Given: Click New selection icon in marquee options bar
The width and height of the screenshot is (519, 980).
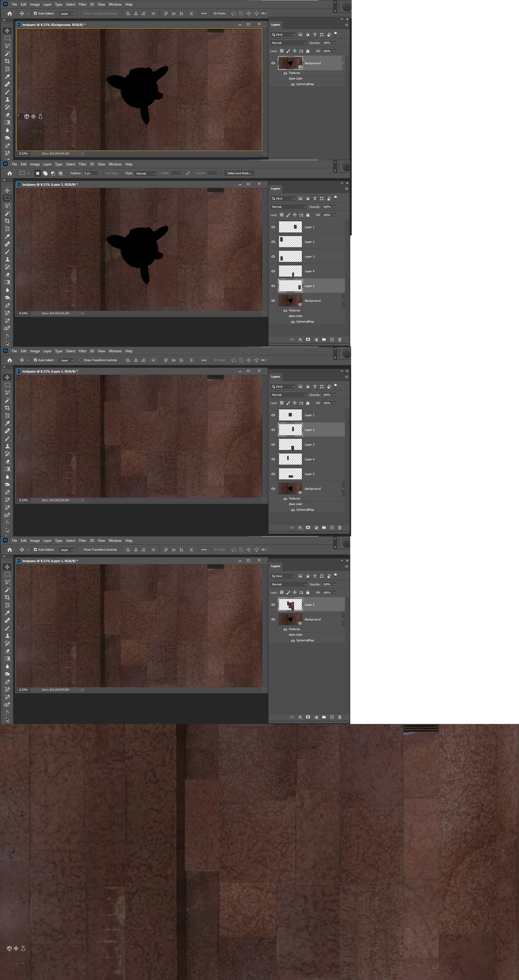Looking at the screenshot, I should [x=37, y=173].
